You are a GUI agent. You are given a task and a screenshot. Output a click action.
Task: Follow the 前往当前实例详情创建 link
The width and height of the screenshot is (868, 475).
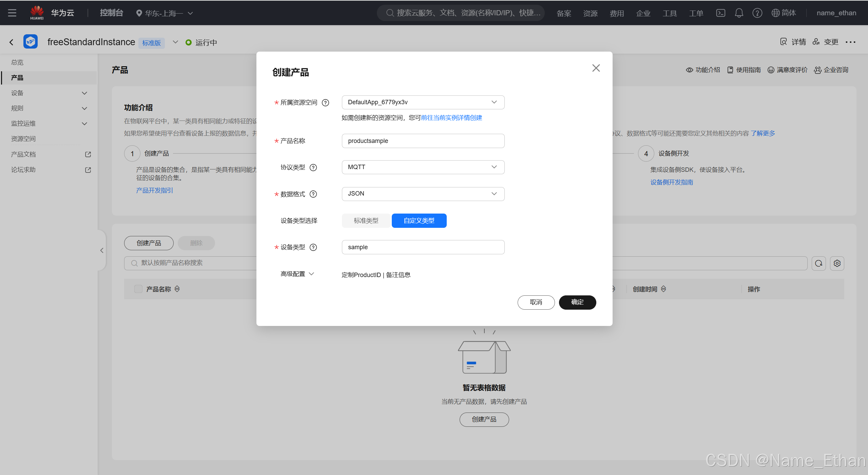tap(451, 118)
